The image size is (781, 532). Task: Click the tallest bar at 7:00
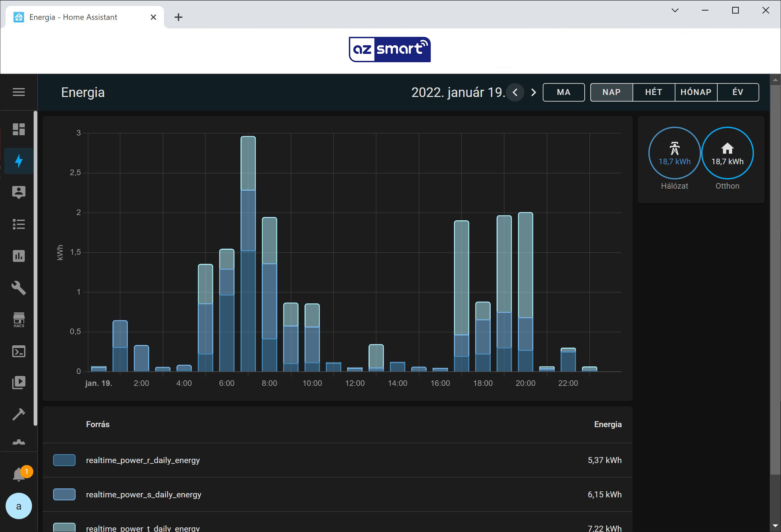coord(248,254)
